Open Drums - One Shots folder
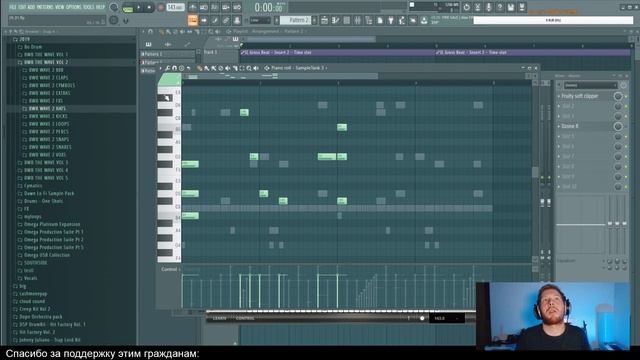This screenshot has width=640, height=360. coord(40,201)
